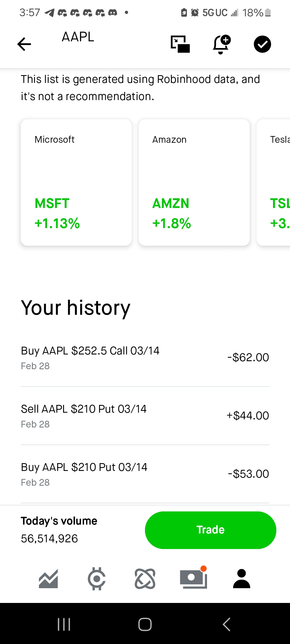Open the account profile tab

(x=242, y=579)
